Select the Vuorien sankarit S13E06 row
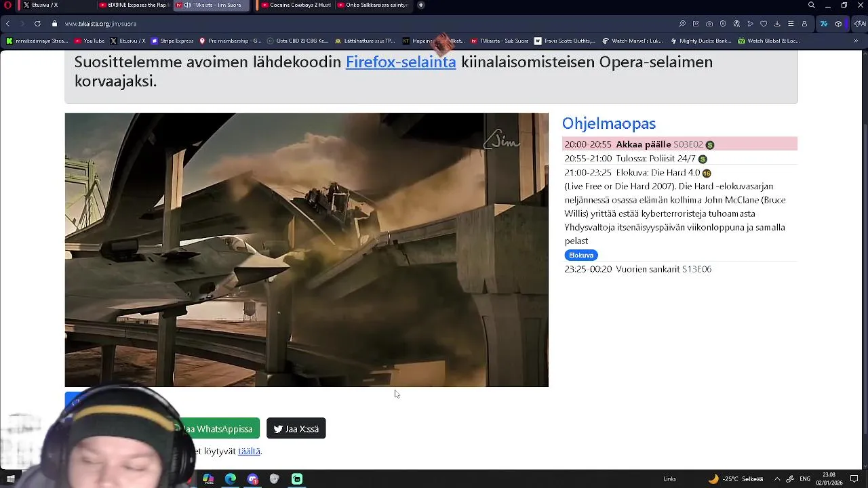The width and height of the screenshot is (868, 488). 679,269
